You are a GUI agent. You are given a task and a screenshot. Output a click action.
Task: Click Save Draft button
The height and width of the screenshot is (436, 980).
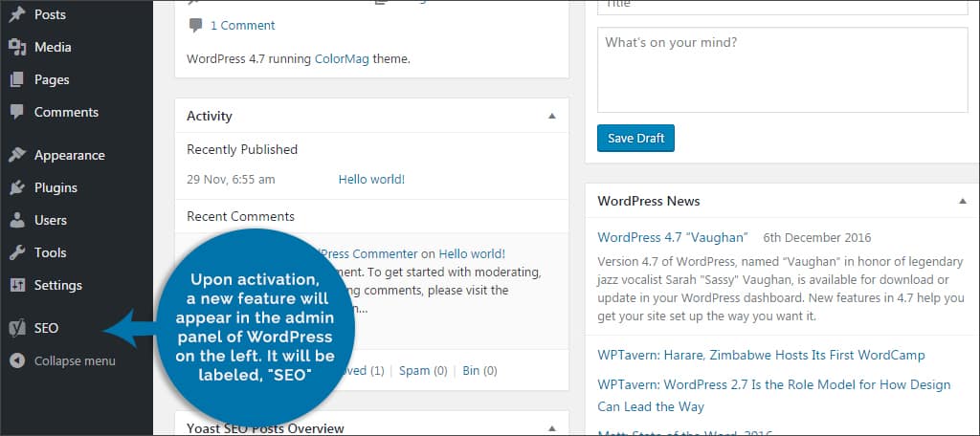coord(635,138)
